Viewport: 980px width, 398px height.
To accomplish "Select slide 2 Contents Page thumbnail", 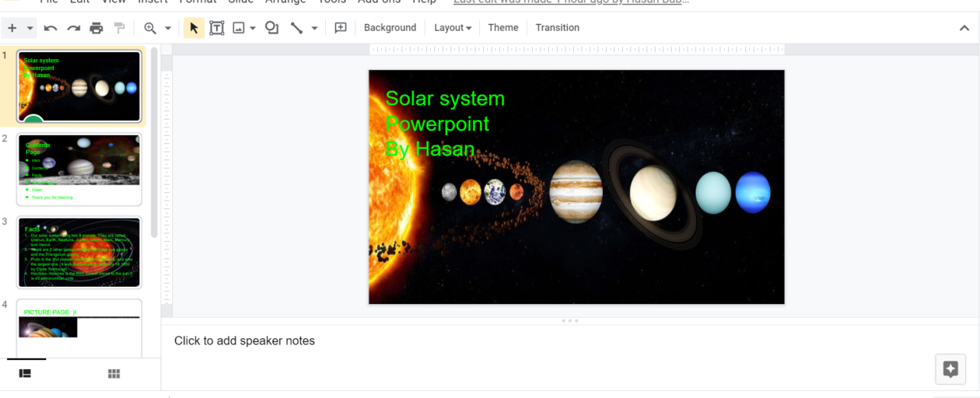I will 79,169.
